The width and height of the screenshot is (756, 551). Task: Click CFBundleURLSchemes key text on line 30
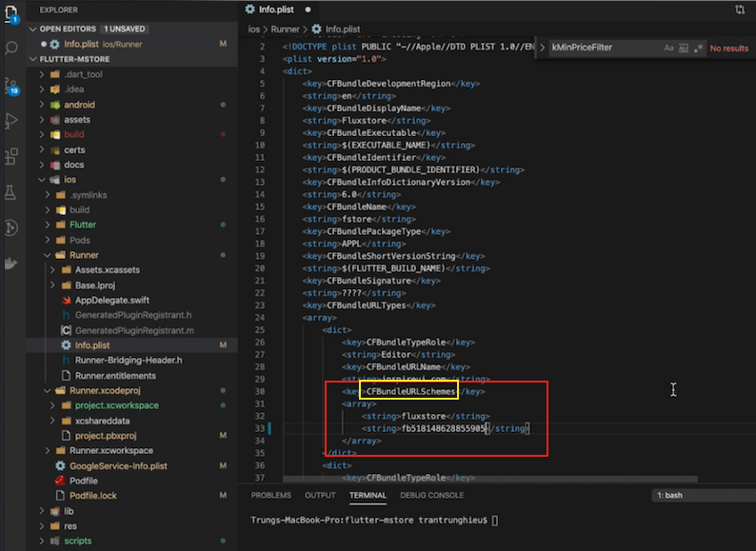coord(410,391)
